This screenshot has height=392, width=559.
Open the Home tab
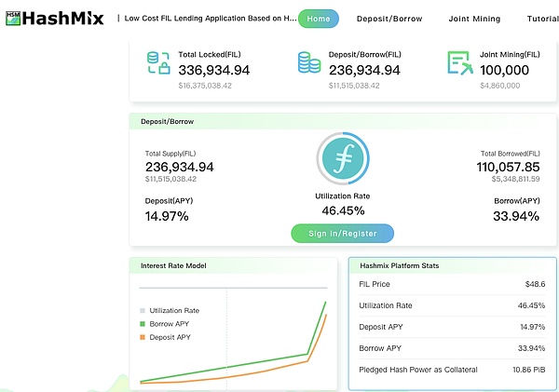pos(319,19)
